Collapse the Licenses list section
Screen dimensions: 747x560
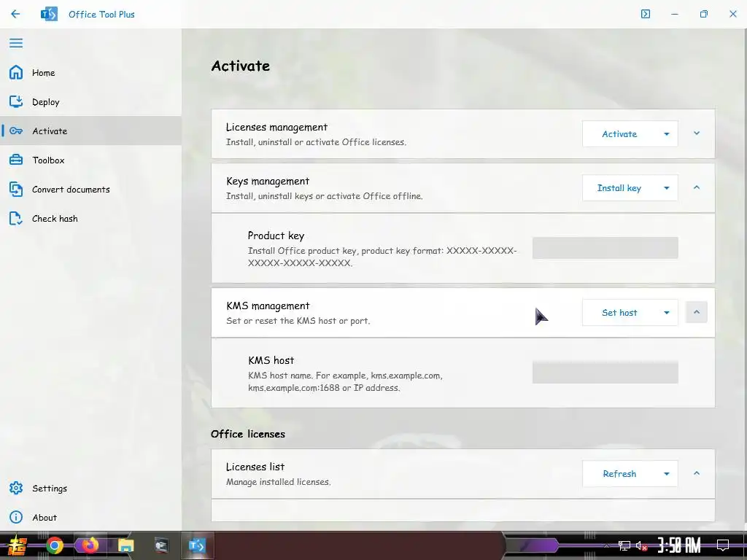(697, 473)
